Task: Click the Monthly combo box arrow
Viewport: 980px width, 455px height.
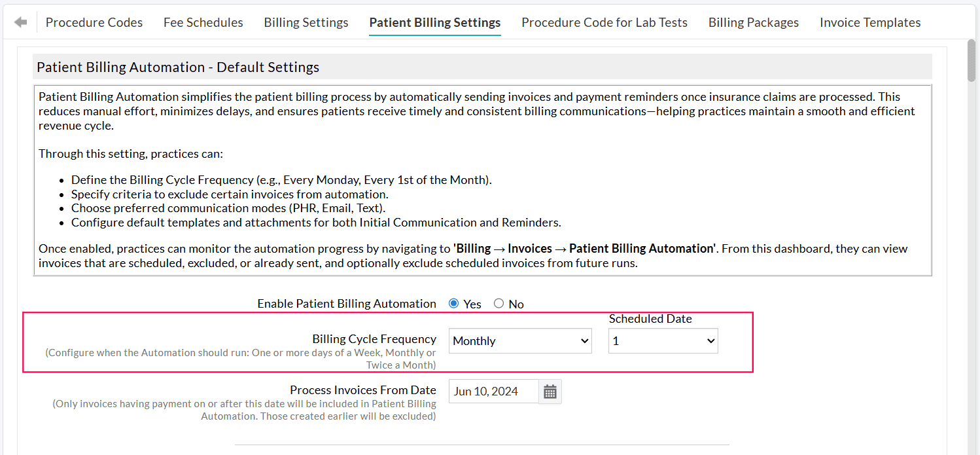Action: 584,340
